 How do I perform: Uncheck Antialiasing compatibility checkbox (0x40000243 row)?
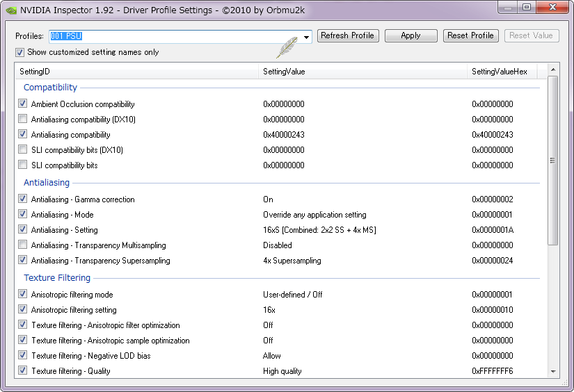23,134
